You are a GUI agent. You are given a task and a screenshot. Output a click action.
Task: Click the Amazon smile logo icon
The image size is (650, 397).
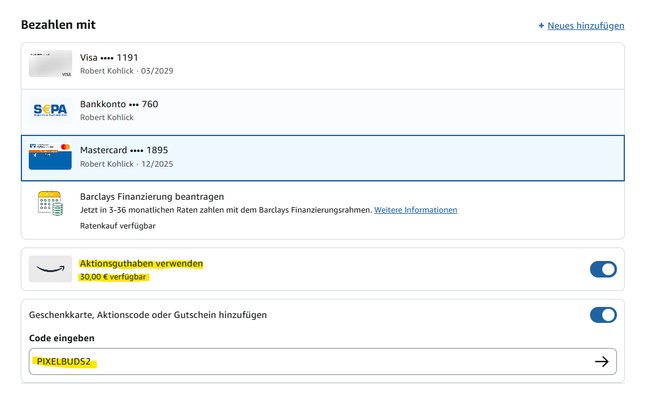click(x=50, y=269)
